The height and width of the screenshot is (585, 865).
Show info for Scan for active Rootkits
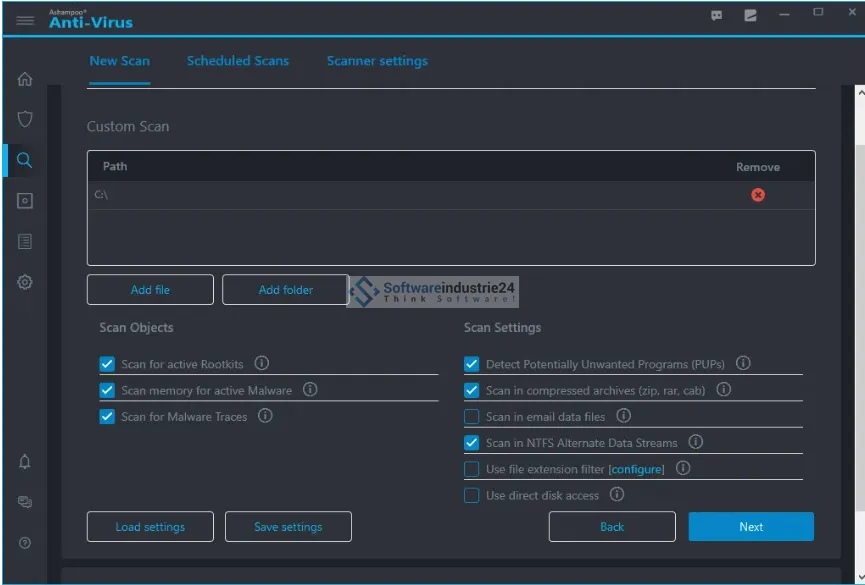click(x=262, y=364)
